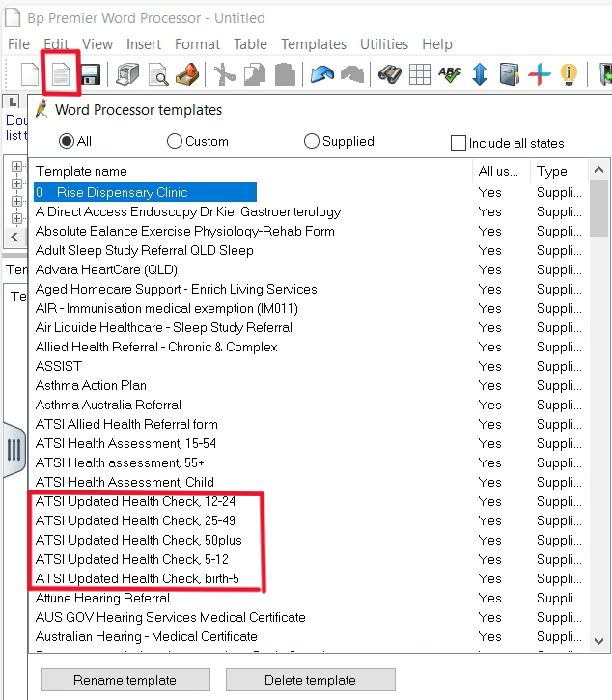Click the information light bulb icon
The height and width of the screenshot is (700, 612).
[569, 74]
